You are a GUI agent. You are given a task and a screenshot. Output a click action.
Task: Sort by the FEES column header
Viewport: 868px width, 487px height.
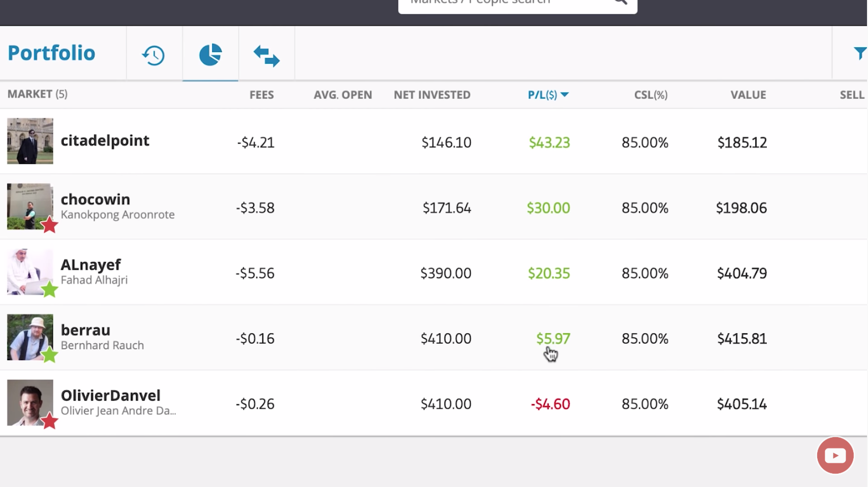(262, 94)
